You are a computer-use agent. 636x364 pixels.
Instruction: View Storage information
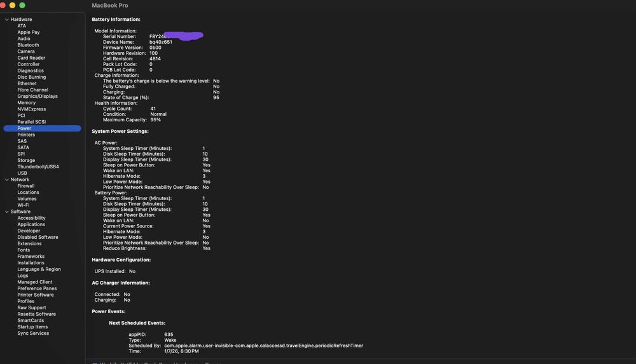click(26, 160)
